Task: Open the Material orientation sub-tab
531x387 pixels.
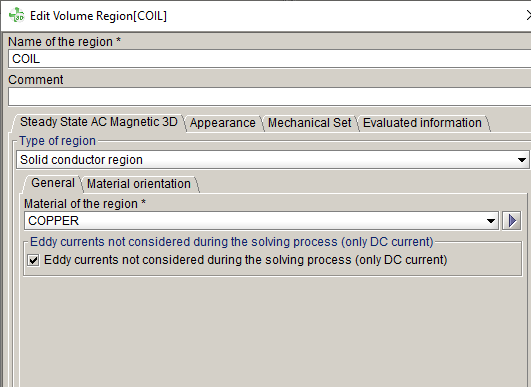Action: coord(139,184)
